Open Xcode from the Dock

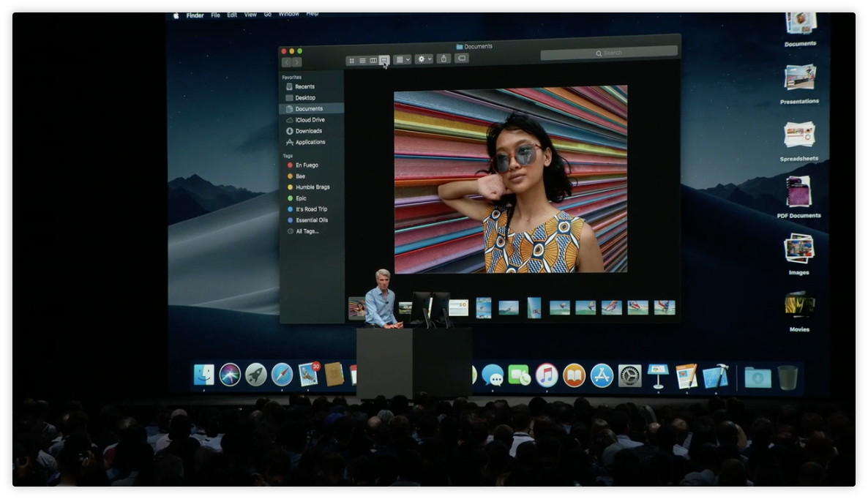tap(716, 376)
